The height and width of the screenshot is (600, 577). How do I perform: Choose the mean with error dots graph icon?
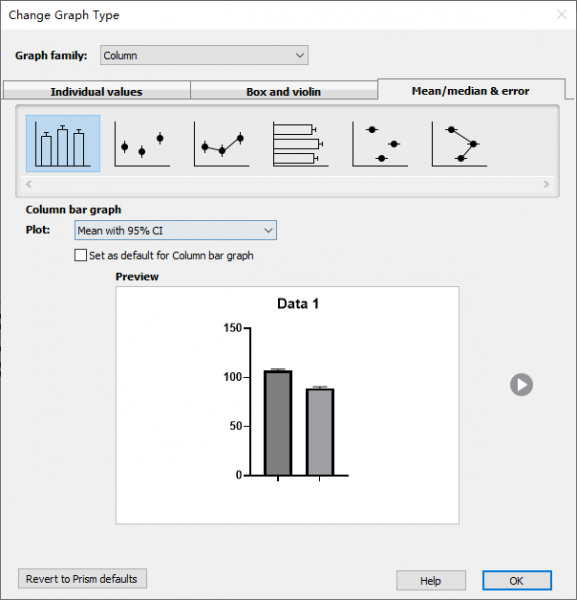142,143
